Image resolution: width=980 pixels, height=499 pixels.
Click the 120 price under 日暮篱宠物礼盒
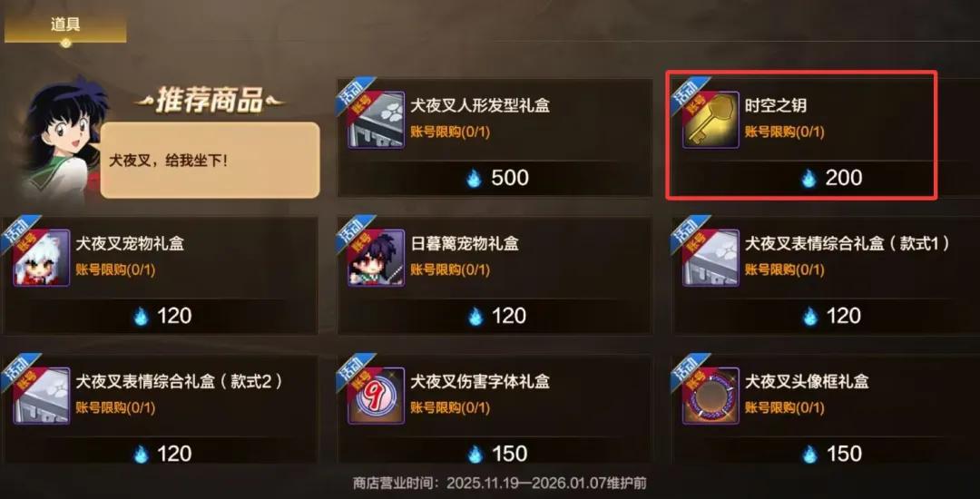pos(497,316)
